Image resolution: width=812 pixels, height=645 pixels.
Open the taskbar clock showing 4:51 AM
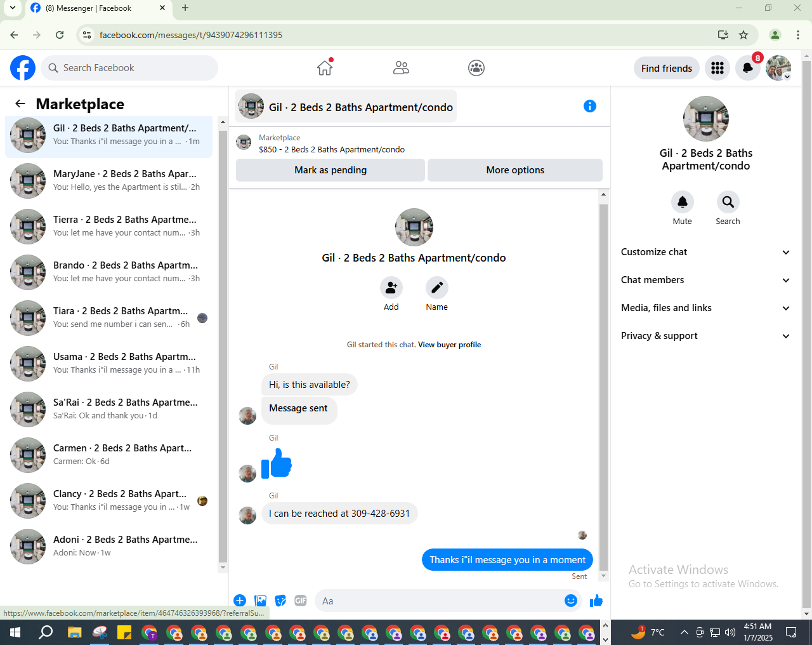pyautogui.click(x=758, y=632)
